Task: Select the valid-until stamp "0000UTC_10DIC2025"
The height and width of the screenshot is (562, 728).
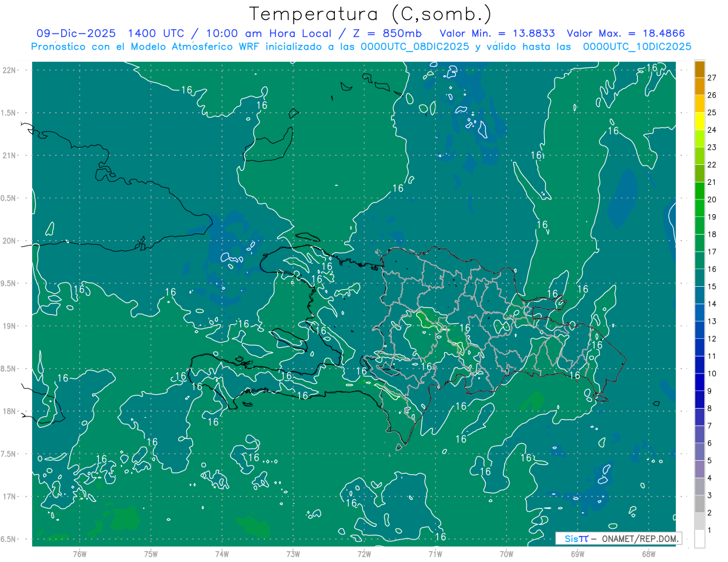Action: (x=637, y=46)
